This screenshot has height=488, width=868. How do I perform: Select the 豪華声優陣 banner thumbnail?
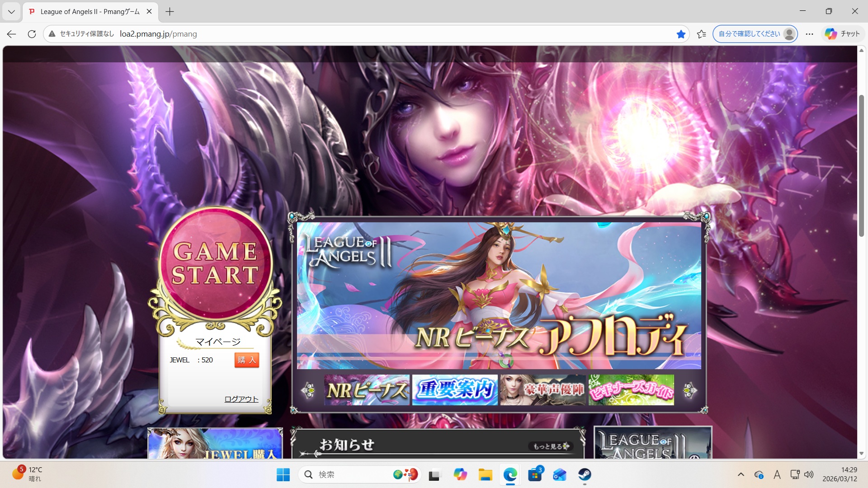[543, 389]
